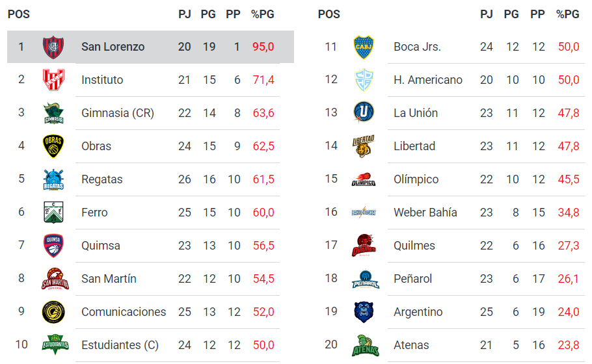Click the Instituto team logo
Screen dimensions: 592x364
click(53, 80)
